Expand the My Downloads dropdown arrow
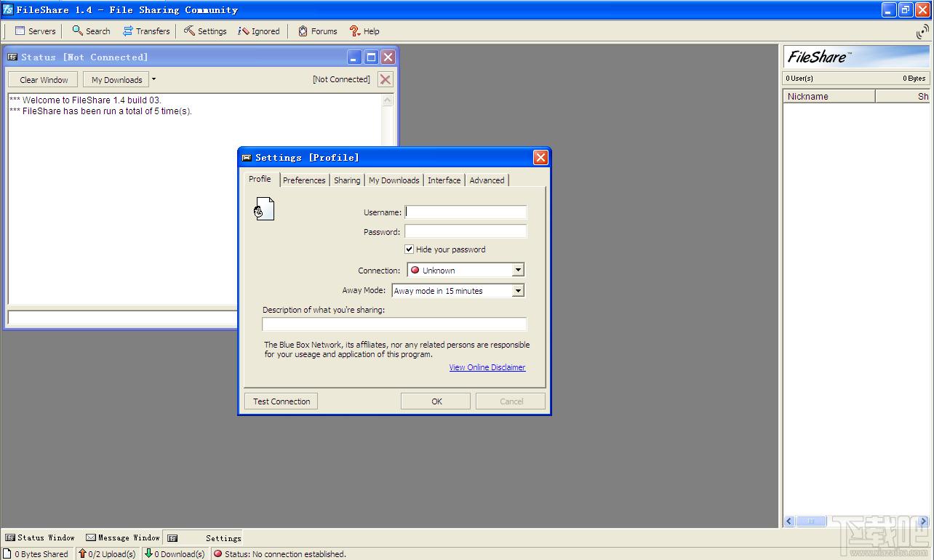Image resolution: width=934 pixels, height=560 pixels. point(153,79)
